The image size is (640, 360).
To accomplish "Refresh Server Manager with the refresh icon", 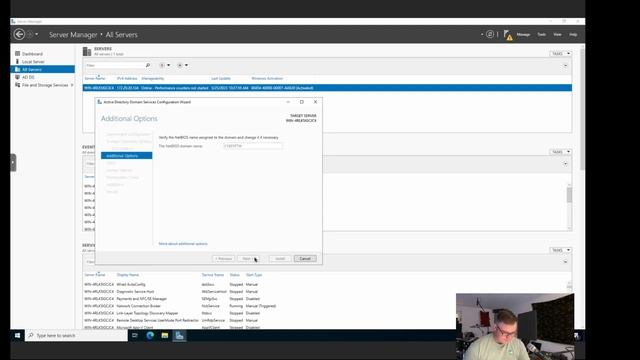I will 490,34.
